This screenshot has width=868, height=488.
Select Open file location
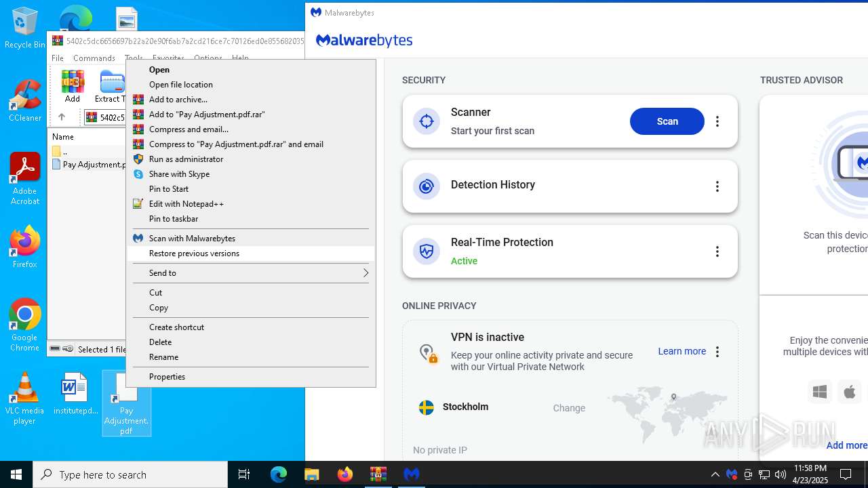[251, 85]
